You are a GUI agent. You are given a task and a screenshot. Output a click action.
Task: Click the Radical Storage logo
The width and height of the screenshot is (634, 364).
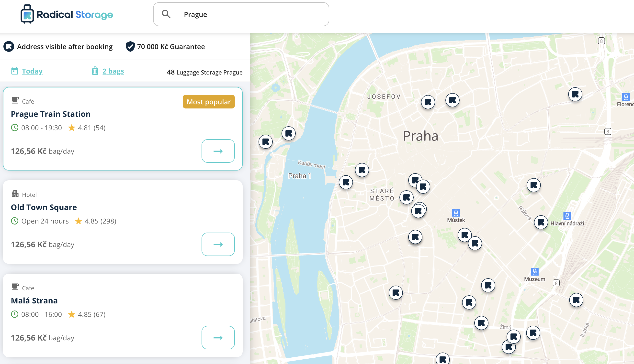coord(67,14)
